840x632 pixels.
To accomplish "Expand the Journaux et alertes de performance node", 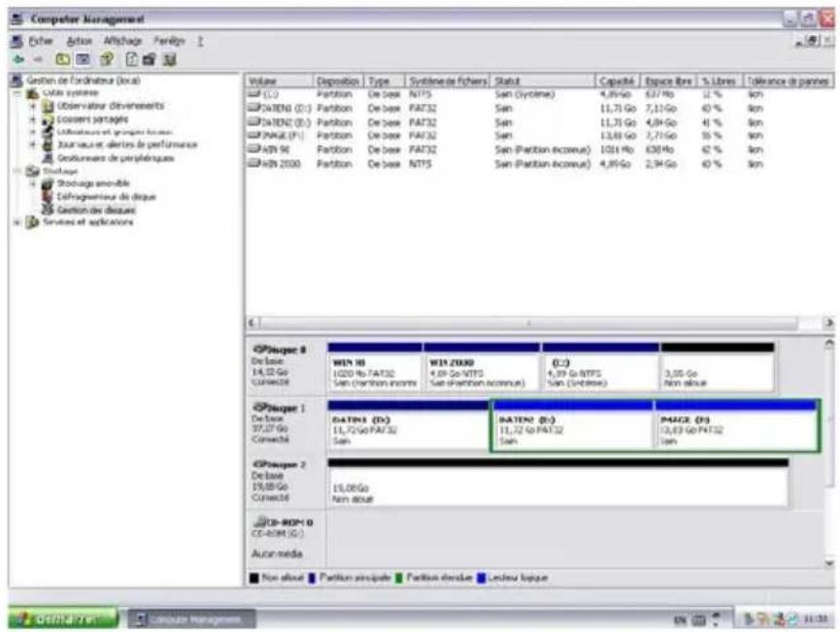I will (x=33, y=145).
